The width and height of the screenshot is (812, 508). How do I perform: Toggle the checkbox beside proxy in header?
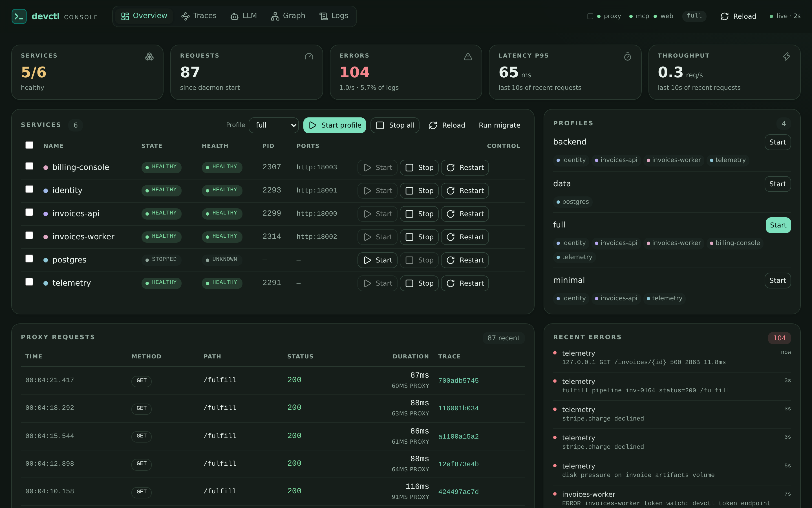[591, 16]
